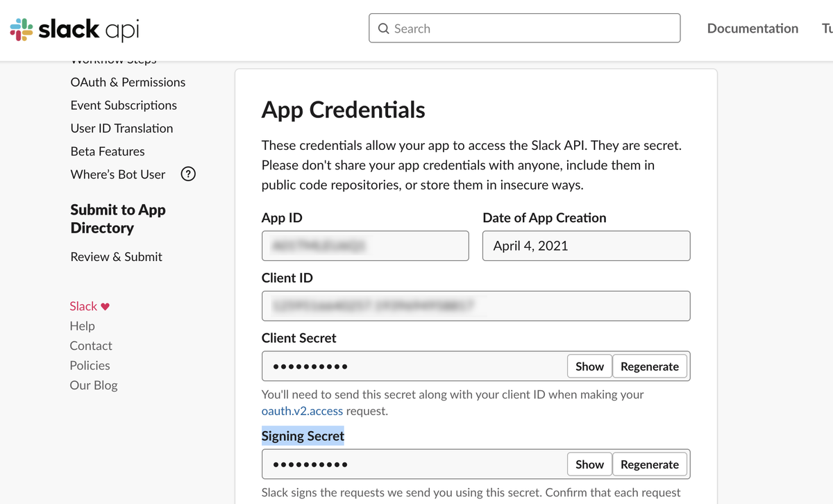This screenshot has width=833, height=504.
Task: Click the Date of App Creation label
Action: [x=544, y=218]
